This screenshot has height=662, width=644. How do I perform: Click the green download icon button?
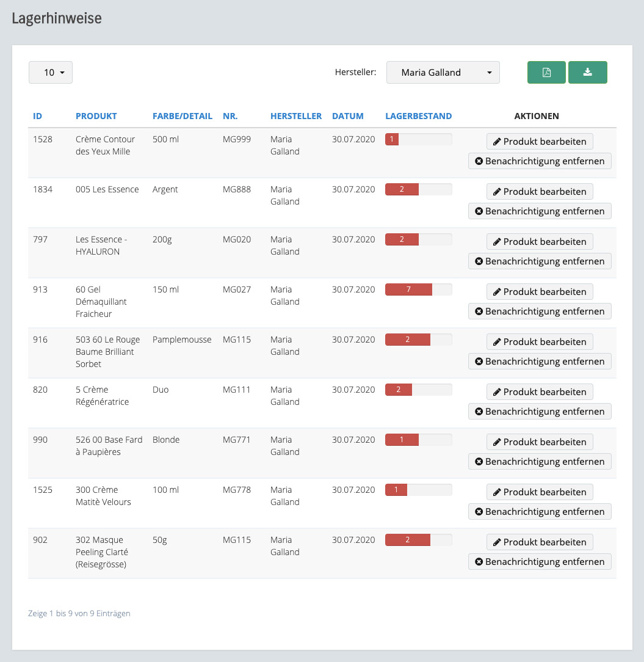pos(587,72)
